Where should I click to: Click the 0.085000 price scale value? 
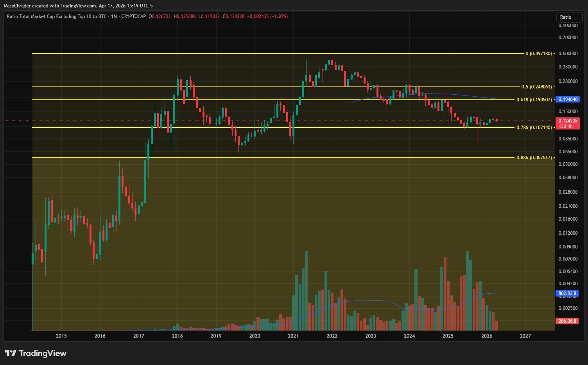568,139
